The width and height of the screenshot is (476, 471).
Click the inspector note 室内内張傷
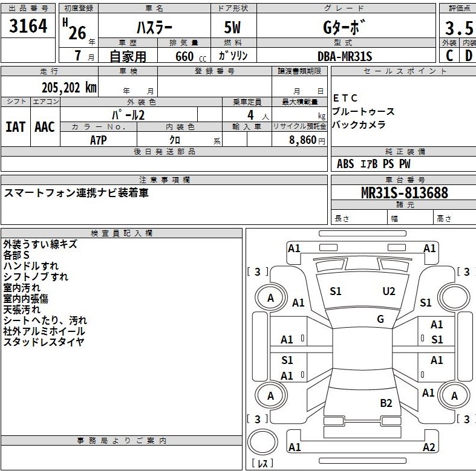25,298
